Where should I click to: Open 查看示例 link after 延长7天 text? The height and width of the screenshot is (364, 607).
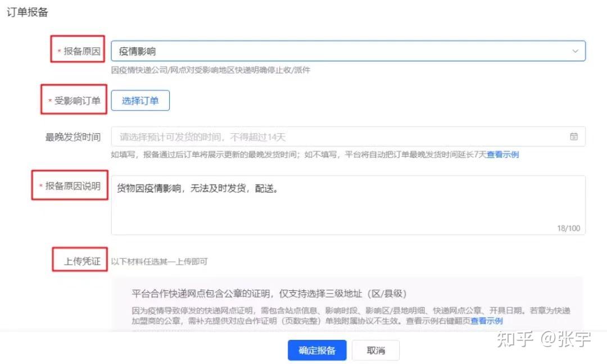click(x=502, y=154)
